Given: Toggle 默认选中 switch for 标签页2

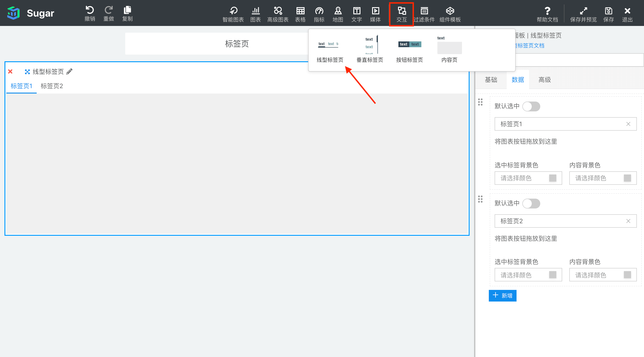Looking at the screenshot, I should click(531, 203).
